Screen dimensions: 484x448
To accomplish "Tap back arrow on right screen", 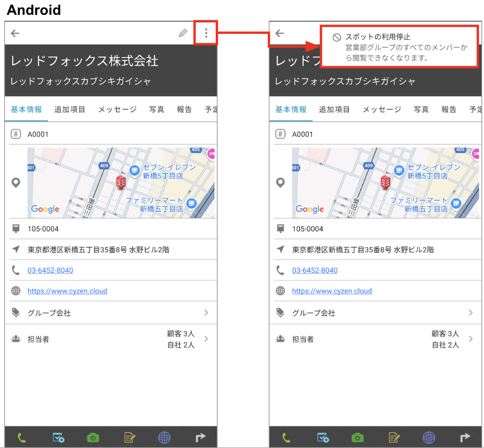I will 279,33.
